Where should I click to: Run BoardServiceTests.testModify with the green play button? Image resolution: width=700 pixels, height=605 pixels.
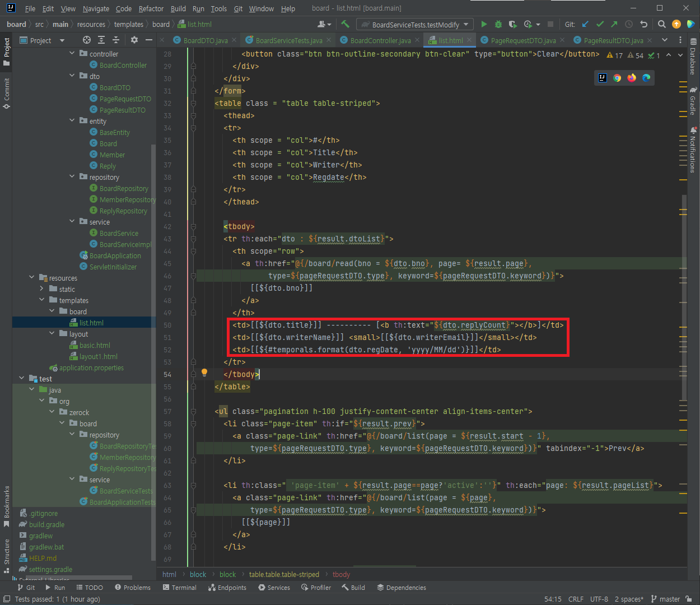tap(484, 24)
